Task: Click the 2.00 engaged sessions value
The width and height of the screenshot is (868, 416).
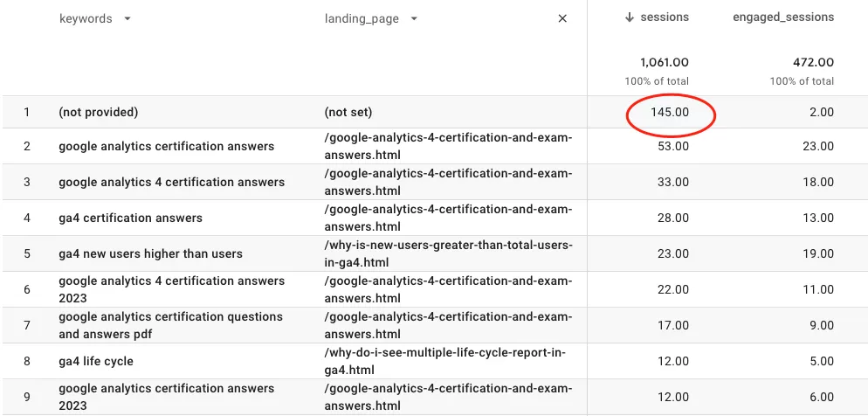Action: tap(822, 113)
